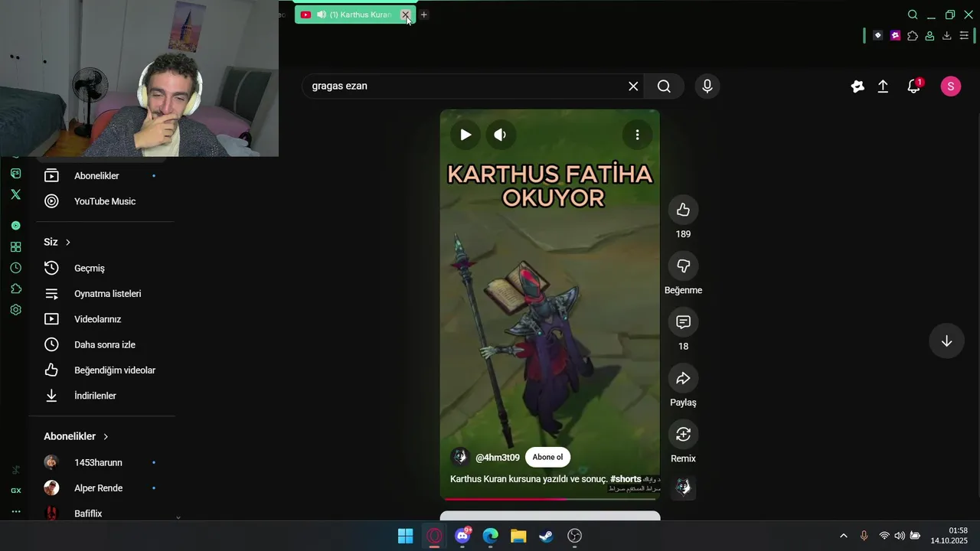Play the paused Karthus short
This screenshot has width=980, height=551.
pyautogui.click(x=465, y=135)
